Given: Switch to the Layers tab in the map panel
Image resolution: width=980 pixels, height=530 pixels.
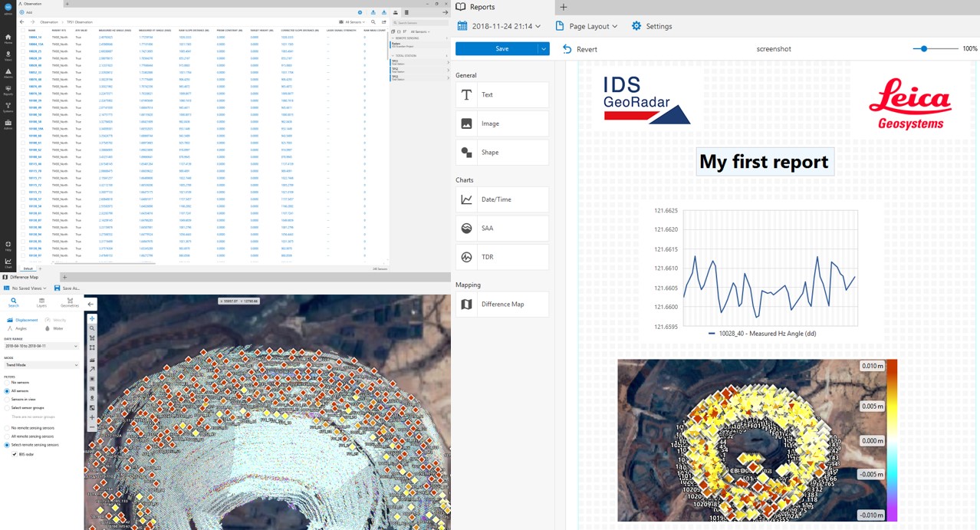Looking at the screenshot, I should pyautogui.click(x=43, y=302).
